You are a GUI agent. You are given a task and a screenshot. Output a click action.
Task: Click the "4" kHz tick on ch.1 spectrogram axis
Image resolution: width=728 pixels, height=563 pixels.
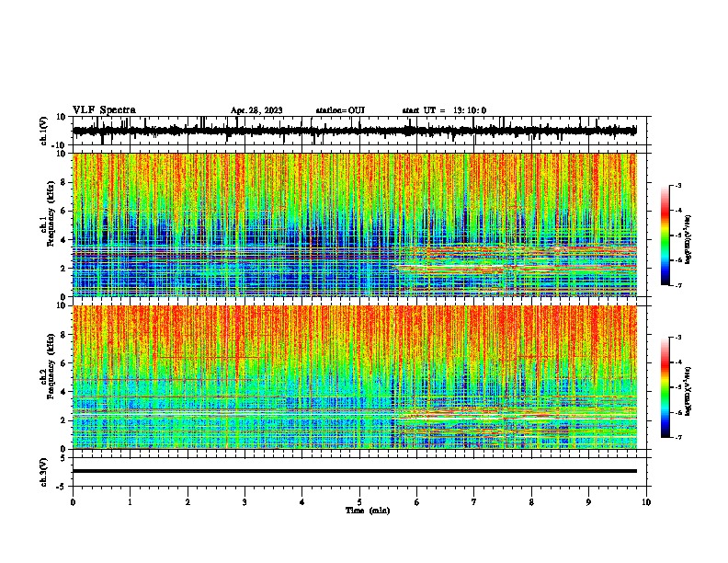63,240
